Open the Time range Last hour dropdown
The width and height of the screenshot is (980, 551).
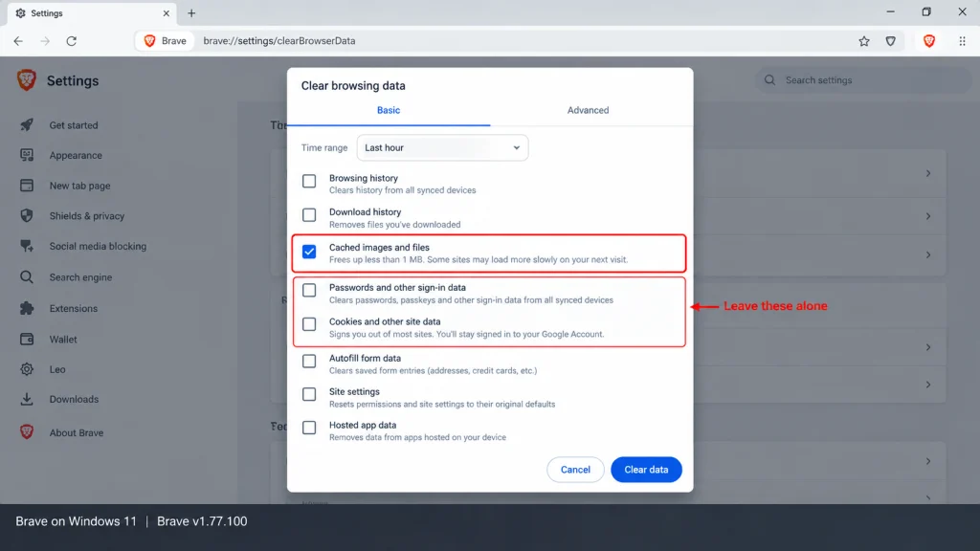pos(442,148)
